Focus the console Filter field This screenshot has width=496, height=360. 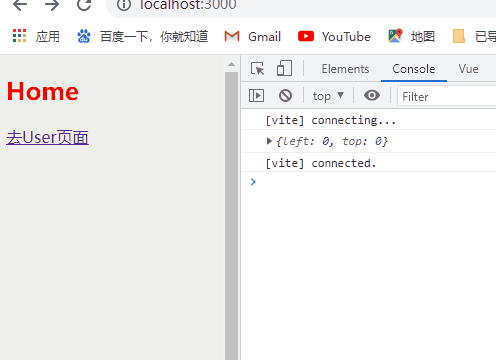[x=447, y=96]
